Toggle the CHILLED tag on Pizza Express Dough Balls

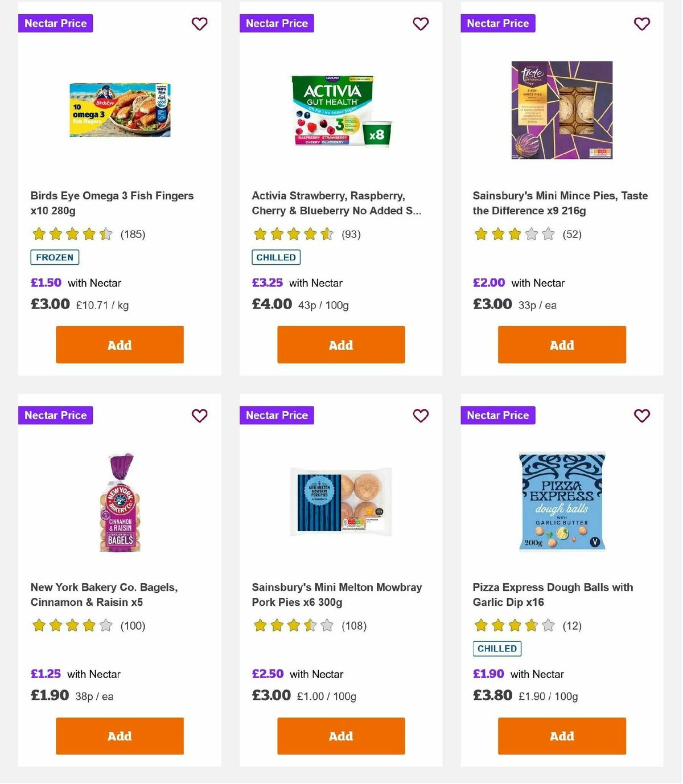[497, 648]
